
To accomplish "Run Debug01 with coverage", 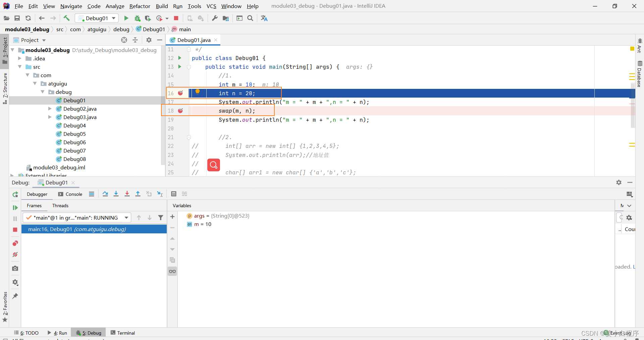I will pyautogui.click(x=148, y=18).
